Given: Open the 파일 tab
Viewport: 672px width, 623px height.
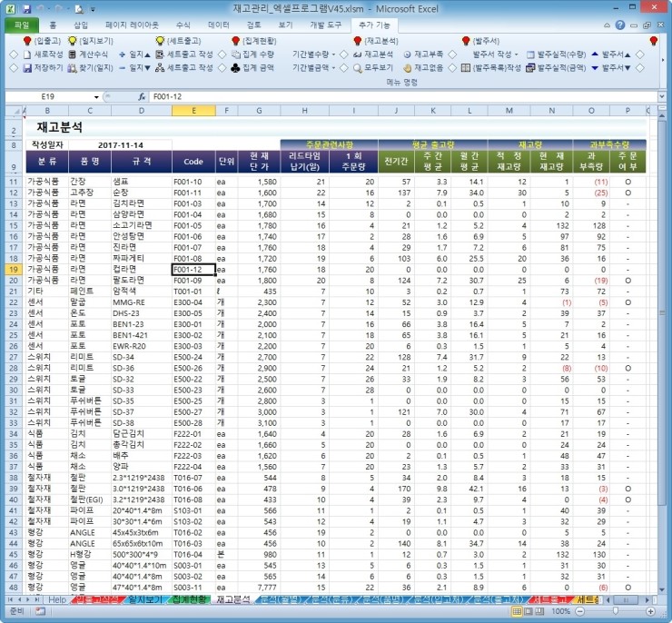Looking at the screenshot, I should coord(22,25).
